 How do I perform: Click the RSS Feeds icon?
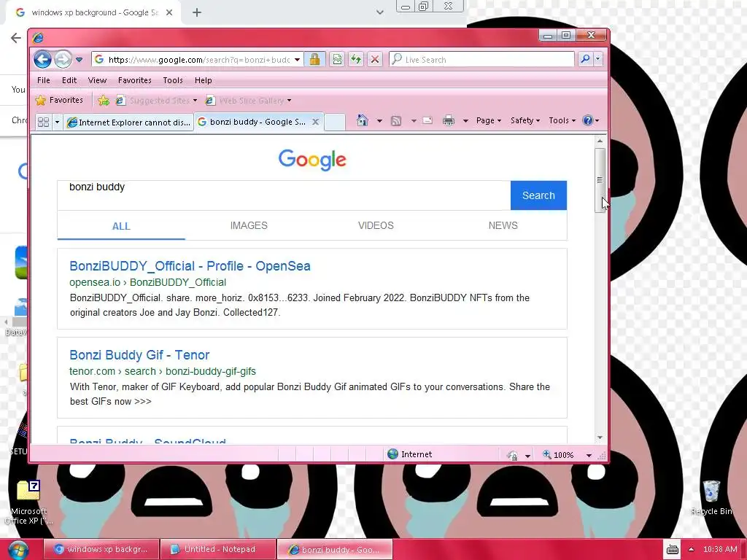point(396,121)
